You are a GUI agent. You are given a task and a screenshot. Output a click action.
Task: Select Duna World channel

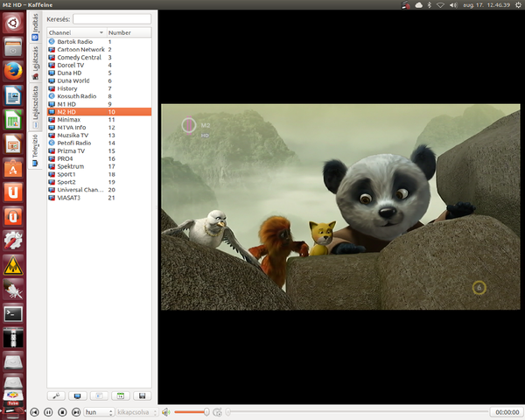[99, 80]
